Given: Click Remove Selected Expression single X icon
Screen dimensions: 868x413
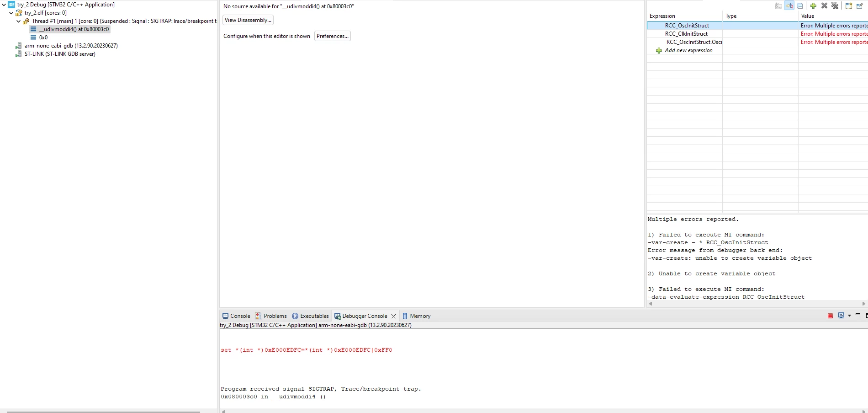Looking at the screenshot, I should point(824,6).
